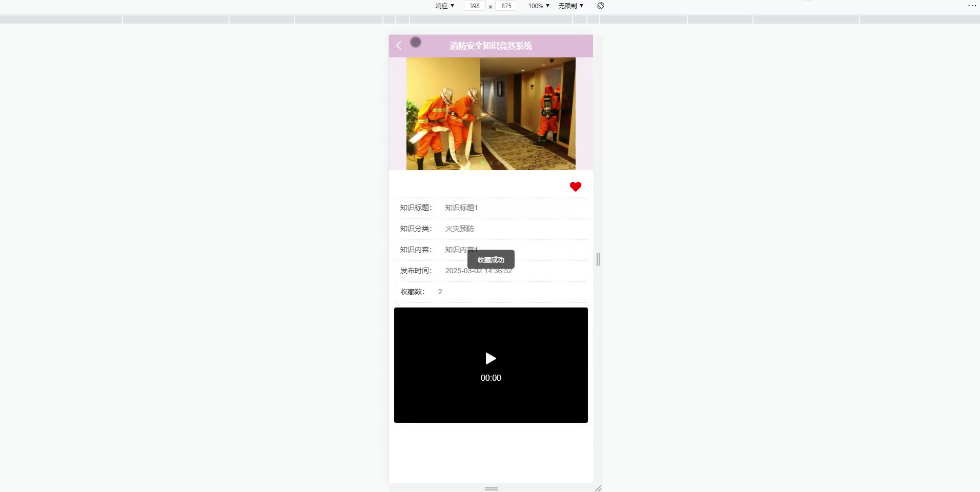Click the 收藏数： field label
980x492 pixels.
click(x=413, y=292)
